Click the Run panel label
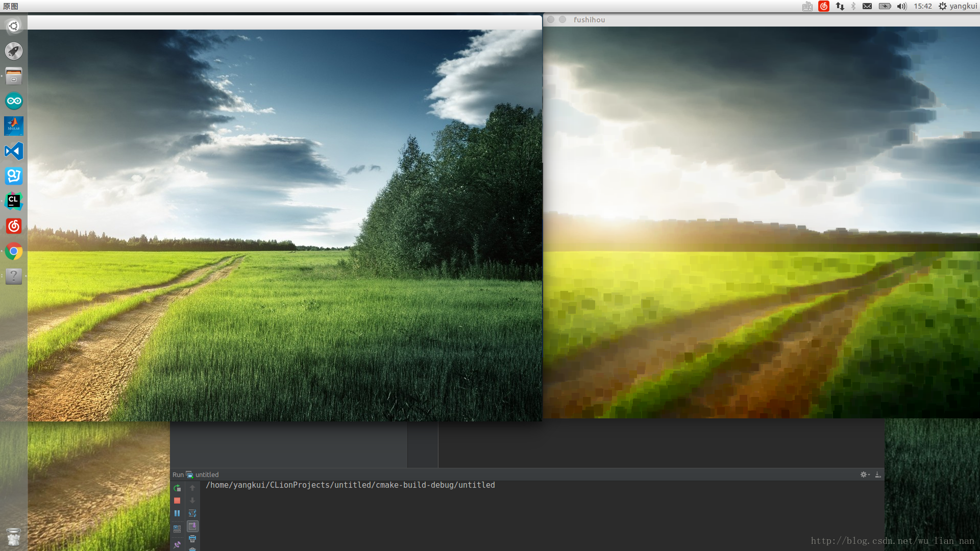Screen dimensions: 980x551 (x=178, y=474)
